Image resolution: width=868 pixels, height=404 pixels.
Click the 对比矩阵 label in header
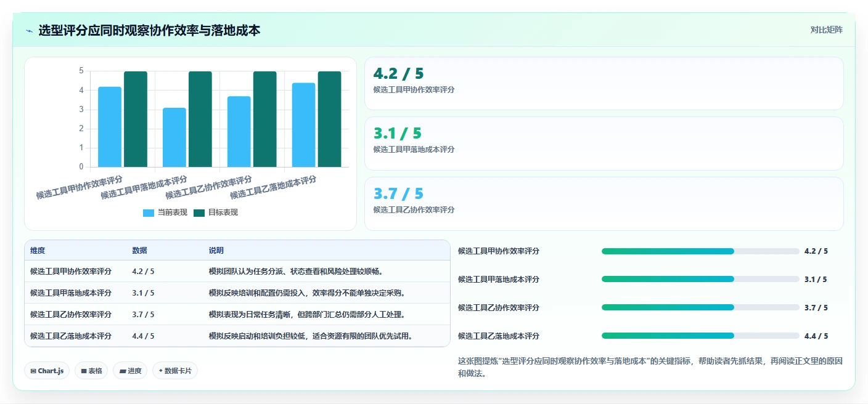click(826, 30)
